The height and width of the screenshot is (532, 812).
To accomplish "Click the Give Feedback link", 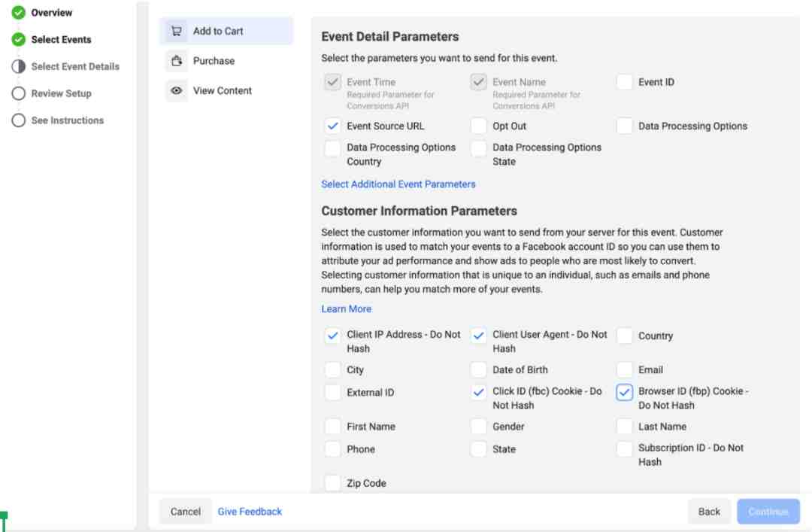I will point(250,512).
